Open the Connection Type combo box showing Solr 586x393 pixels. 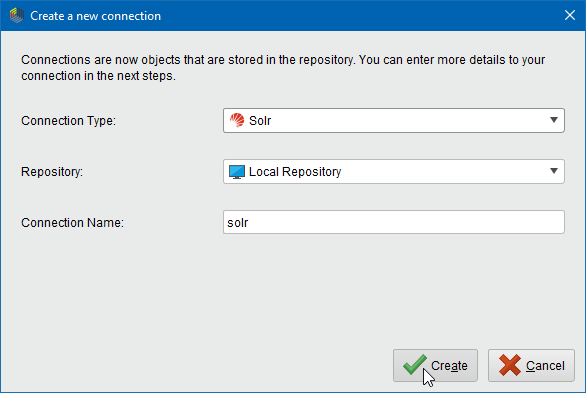(x=394, y=120)
